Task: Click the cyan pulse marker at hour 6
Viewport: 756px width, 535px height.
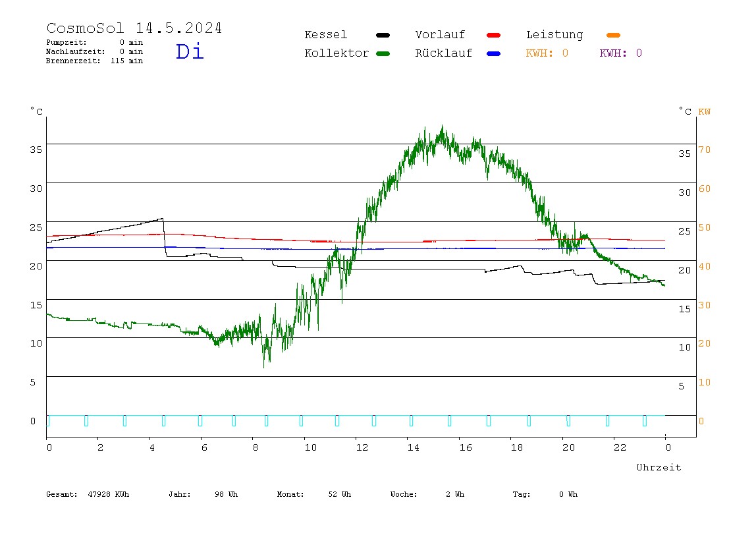Action: [x=200, y=420]
